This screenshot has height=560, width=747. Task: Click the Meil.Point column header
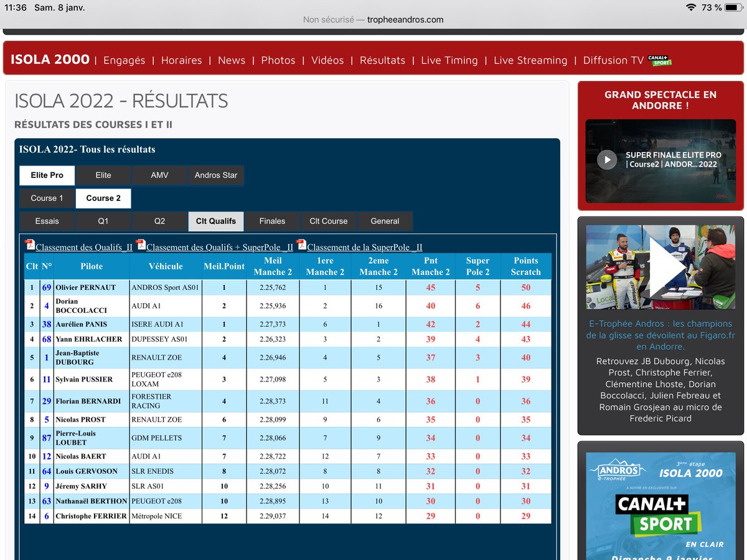click(x=224, y=266)
